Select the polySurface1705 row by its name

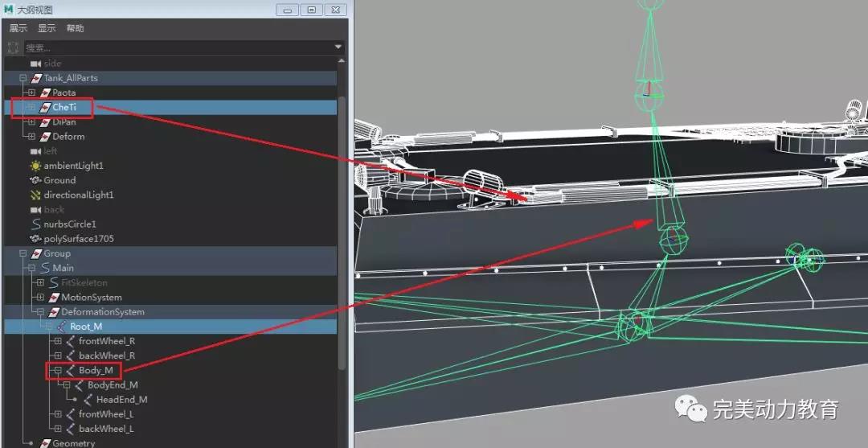[x=79, y=239]
